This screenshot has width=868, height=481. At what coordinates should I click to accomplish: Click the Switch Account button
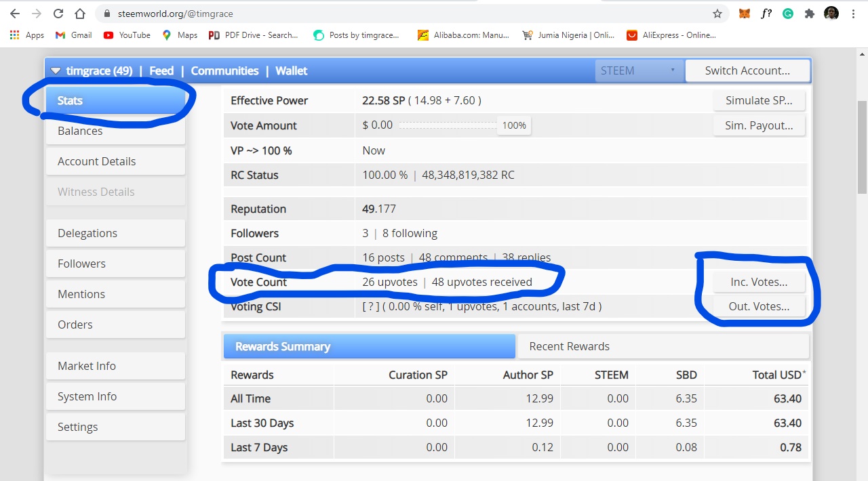coord(747,70)
